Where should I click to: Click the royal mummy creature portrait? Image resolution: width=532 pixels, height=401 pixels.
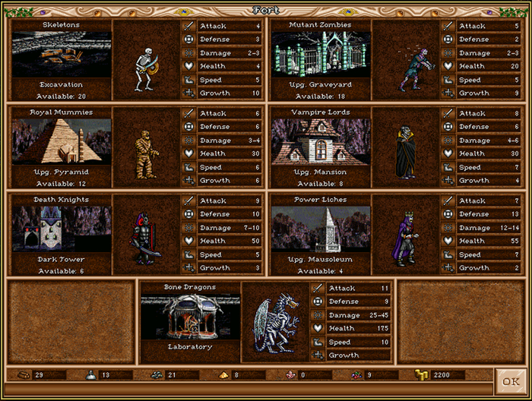coord(146,155)
